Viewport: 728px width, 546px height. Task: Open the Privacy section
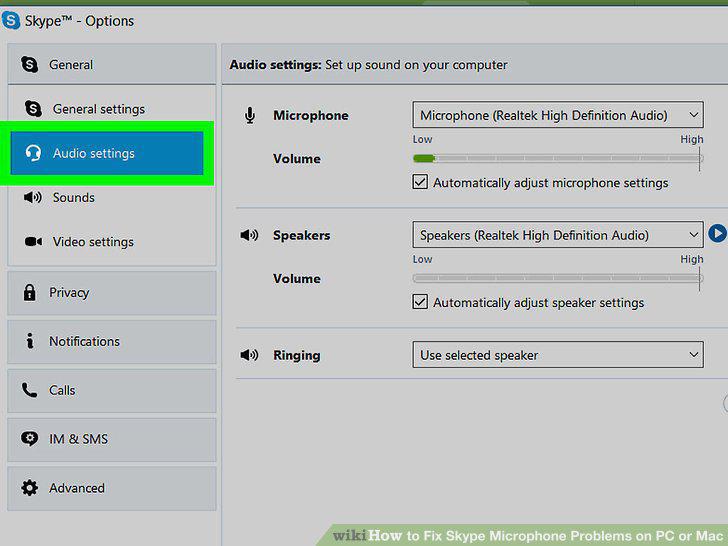point(112,293)
